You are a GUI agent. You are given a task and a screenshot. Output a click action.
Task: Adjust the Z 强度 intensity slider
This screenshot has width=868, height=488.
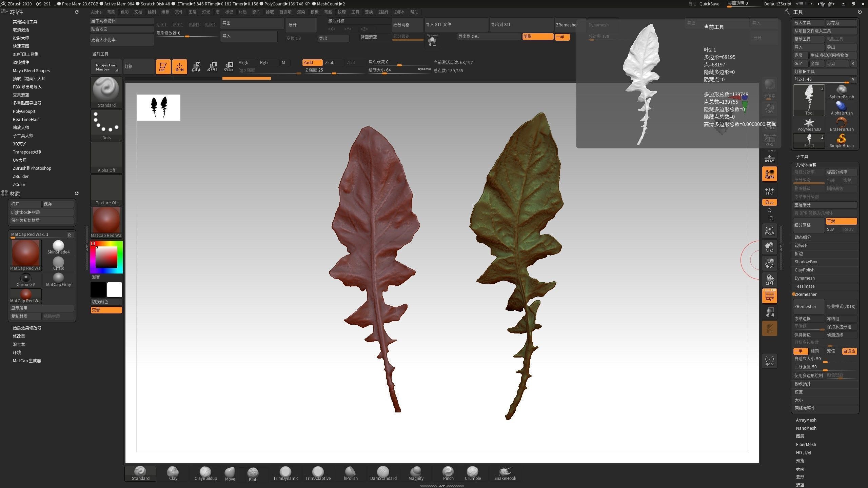[x=334, y=70]
